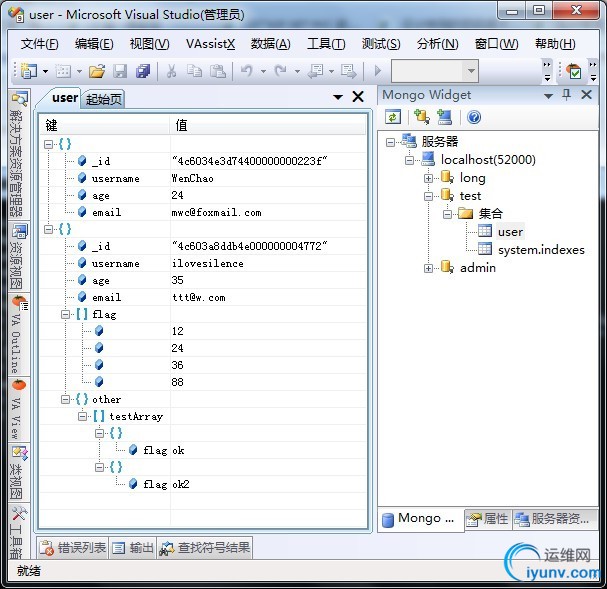Open the 工具箱 side tab
Image resolution: width=607 pixels, height=589 pixels.
(18, 531)
